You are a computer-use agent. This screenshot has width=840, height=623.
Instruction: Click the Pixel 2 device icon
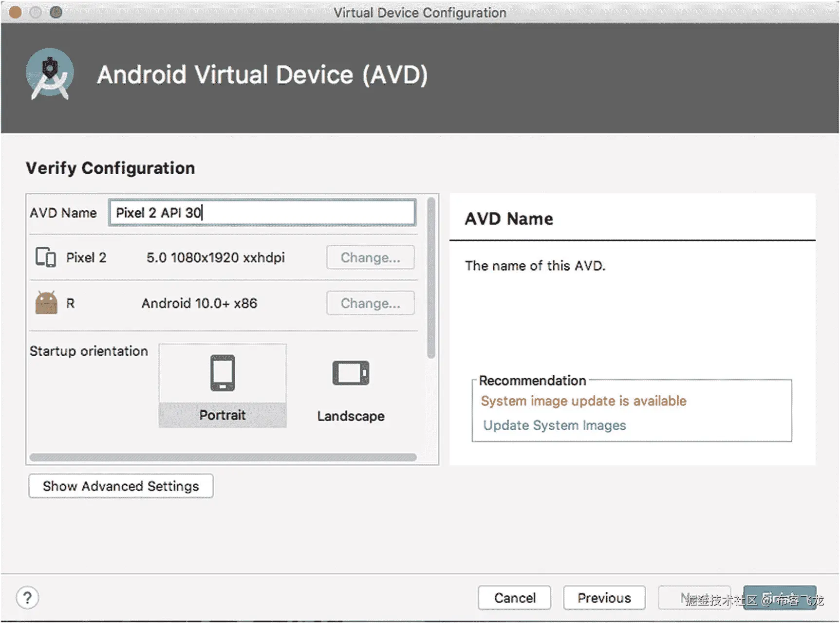pyautogui.click(x=46, y=257)
